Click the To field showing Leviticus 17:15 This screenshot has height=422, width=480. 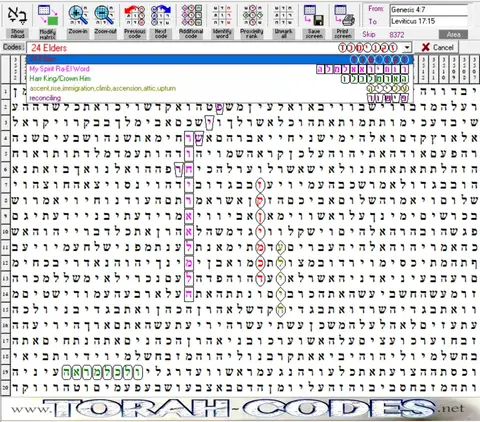pos(429,21)
